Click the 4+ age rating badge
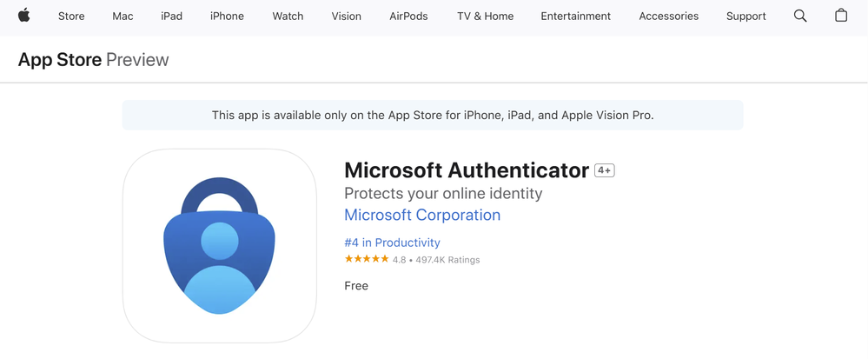868x359 pixels. tap(605, 170)
